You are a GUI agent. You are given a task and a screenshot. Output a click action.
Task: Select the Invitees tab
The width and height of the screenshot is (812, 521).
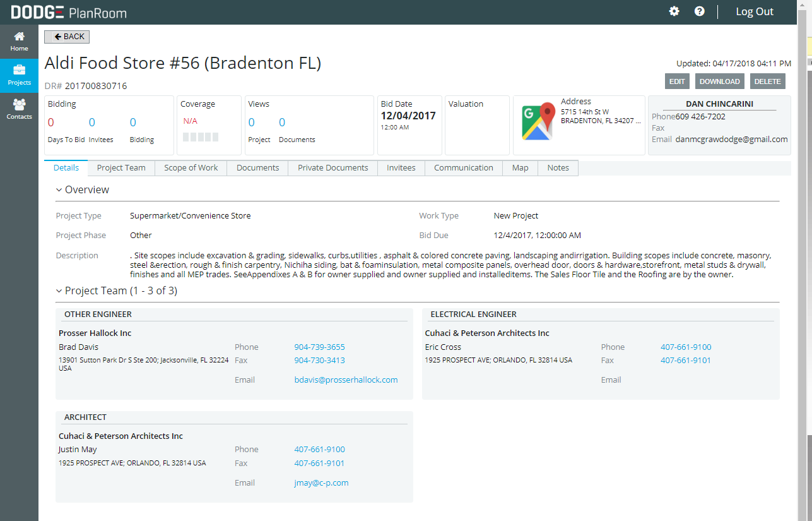[401, 167]
